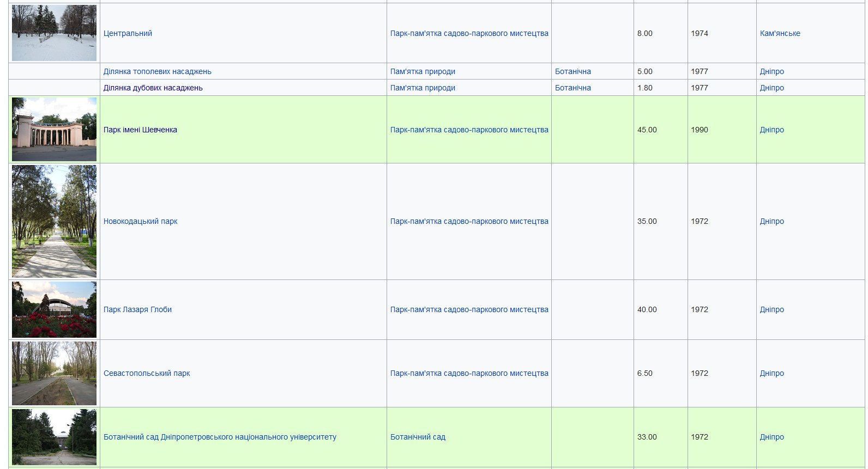
Task: Select year 1972 in Новокодацький парк row
Action: [700, 221]
